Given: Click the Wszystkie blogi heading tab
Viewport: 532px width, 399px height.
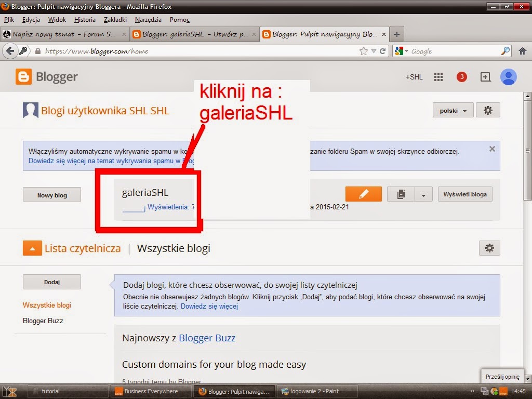Looking at the screenshot, I should pos(174,248).
